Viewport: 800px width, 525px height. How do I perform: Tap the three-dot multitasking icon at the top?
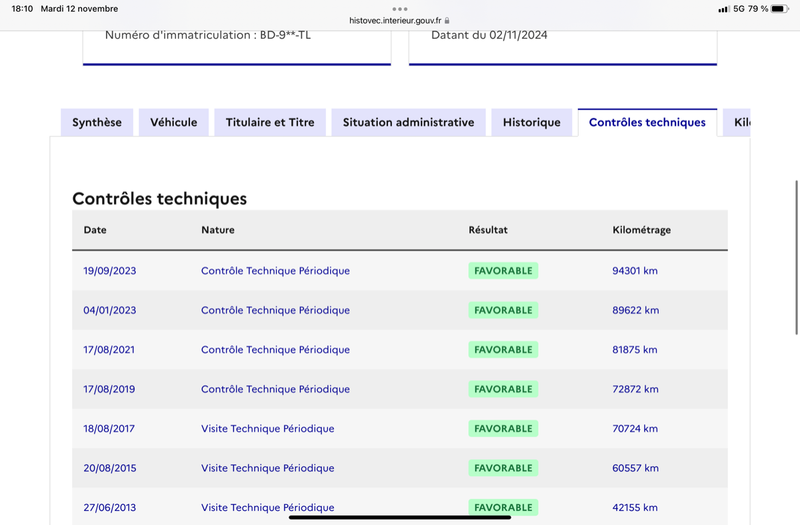400,9
